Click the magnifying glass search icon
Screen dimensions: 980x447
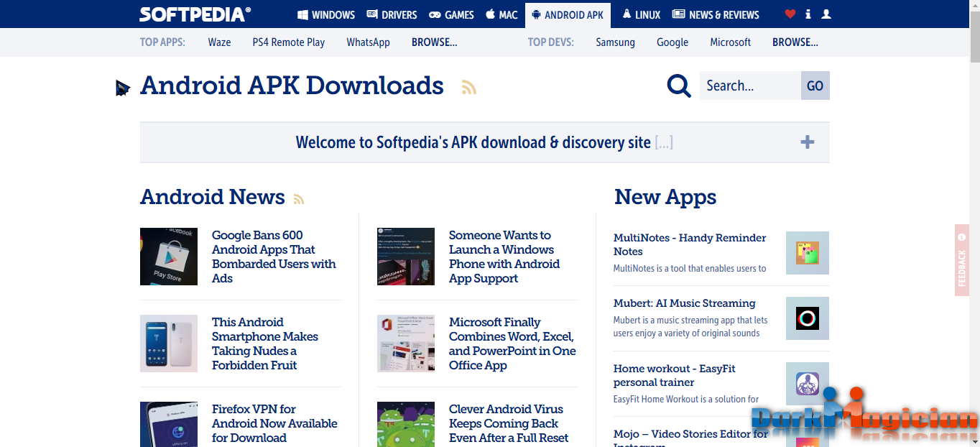(x=678, y=86)
